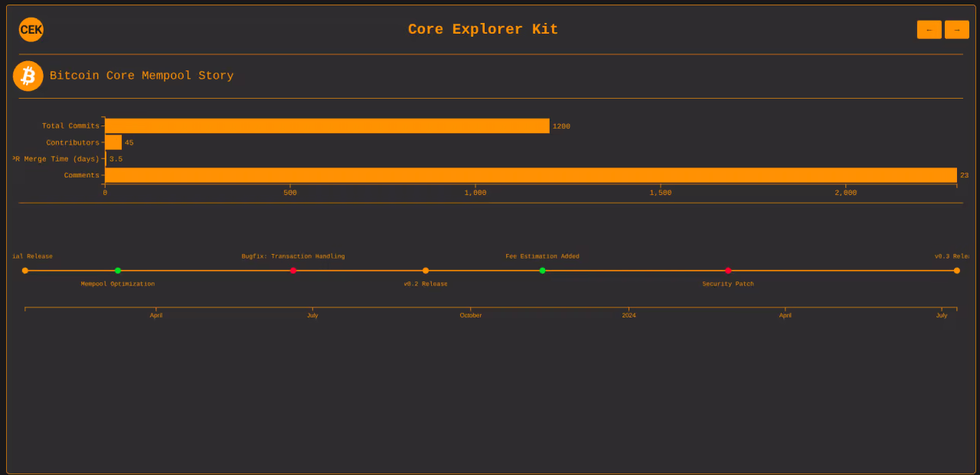Click the Security Patch label

tap(728, 284)
